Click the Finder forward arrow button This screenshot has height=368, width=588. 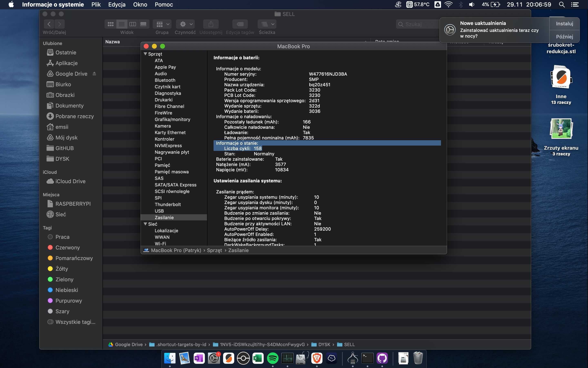[60, 24]
